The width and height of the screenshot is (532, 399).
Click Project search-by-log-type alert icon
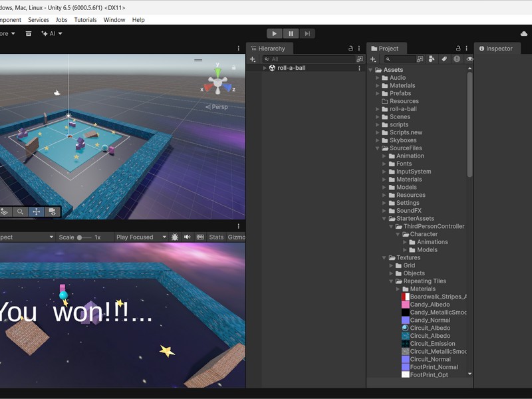(457, 59)
